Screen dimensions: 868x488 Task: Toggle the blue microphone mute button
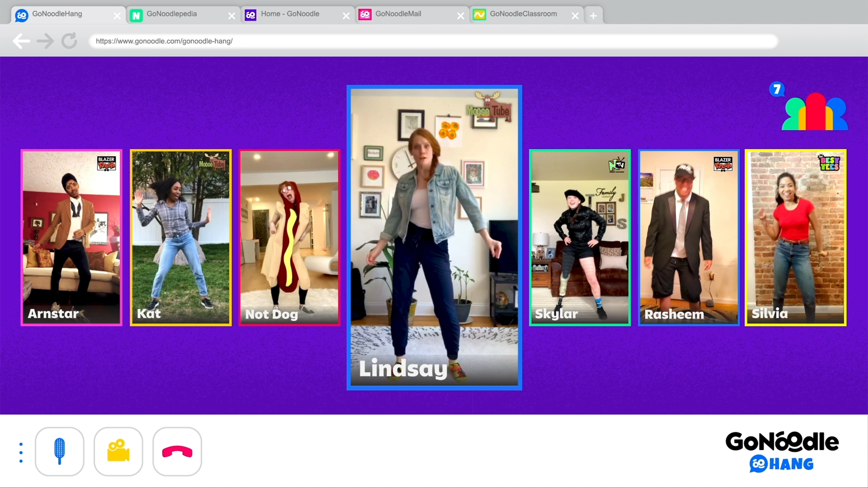click(59, 451)
